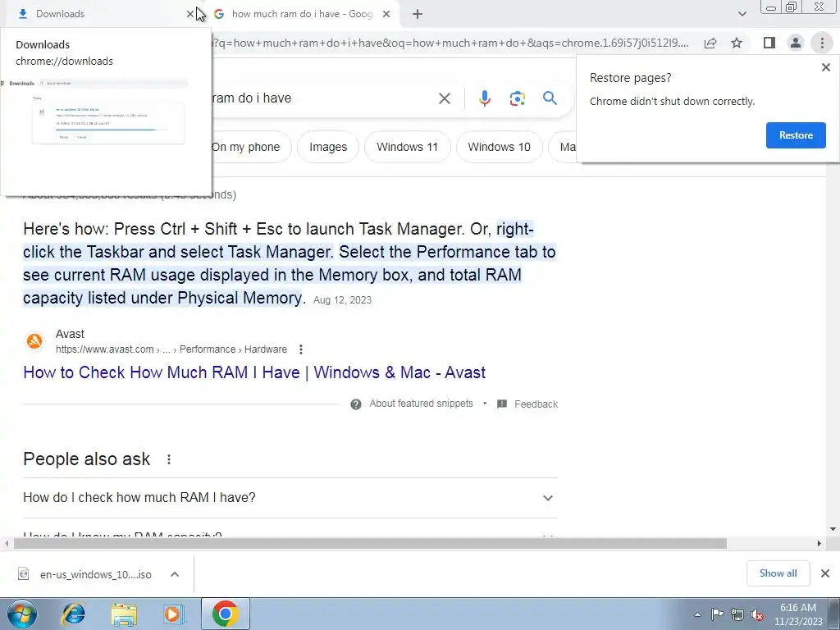Viewport: 840px width, 630px height.
Task: Click inside the Google search field
Action: point(322,98)
